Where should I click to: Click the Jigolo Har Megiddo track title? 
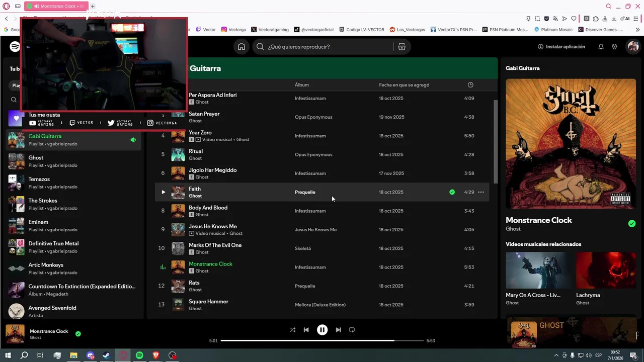[x=212, y=170]
